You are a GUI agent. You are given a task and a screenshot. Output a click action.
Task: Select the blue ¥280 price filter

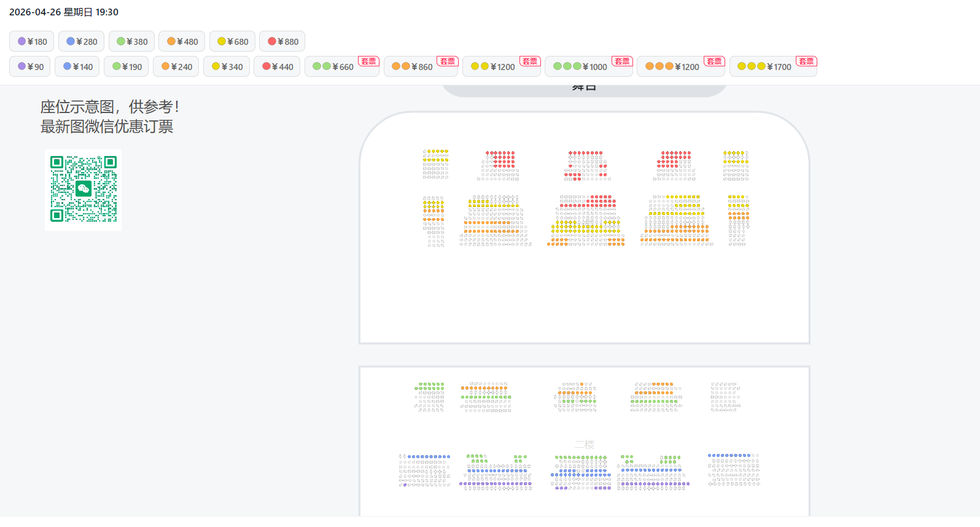click(82, 42)
